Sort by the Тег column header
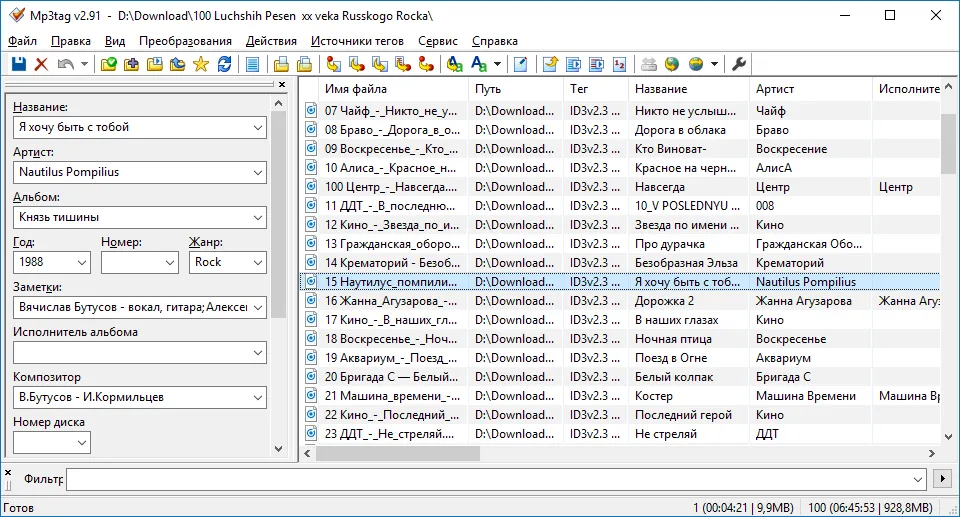This screenshot has height=517, width=960. pos(595,89)
